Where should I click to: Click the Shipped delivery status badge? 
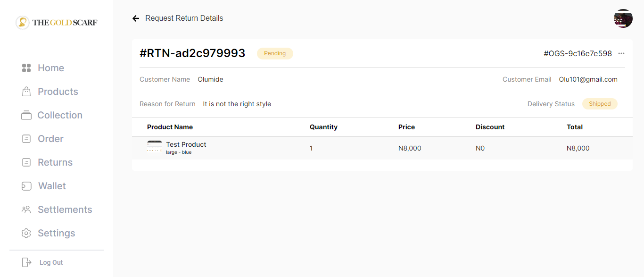(600, 104)
